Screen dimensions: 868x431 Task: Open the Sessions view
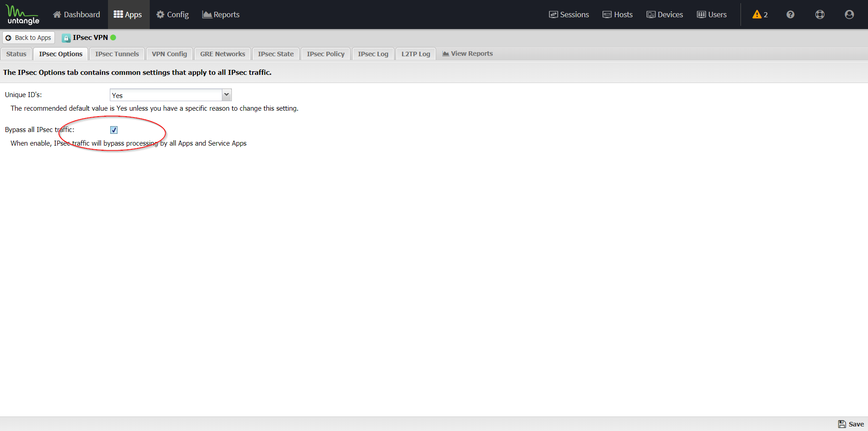pyautogui.click(x=569, y=15)
